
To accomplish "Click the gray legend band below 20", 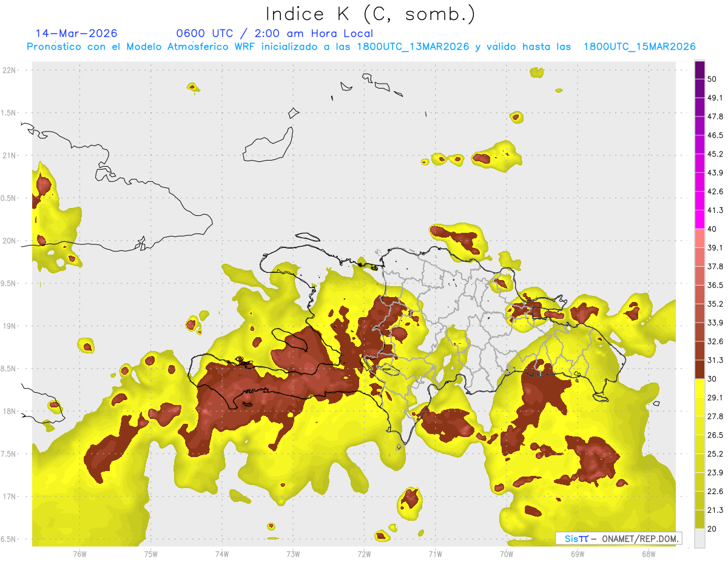I will [699, 538].
